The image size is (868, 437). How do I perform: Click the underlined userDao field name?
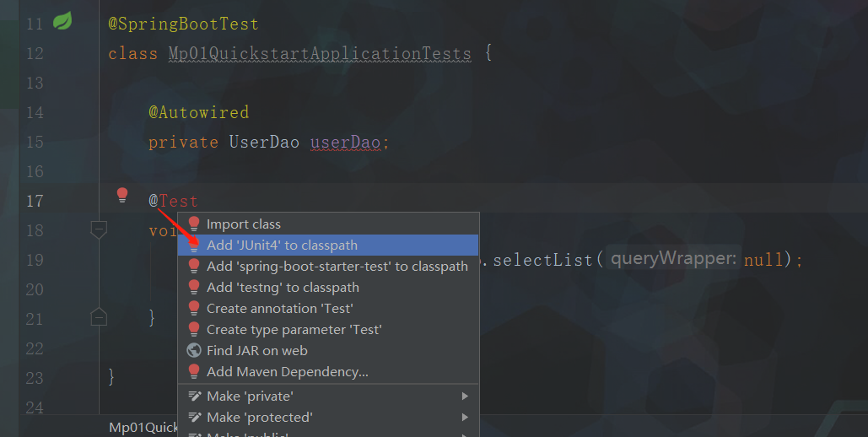(x=345, y=142)
